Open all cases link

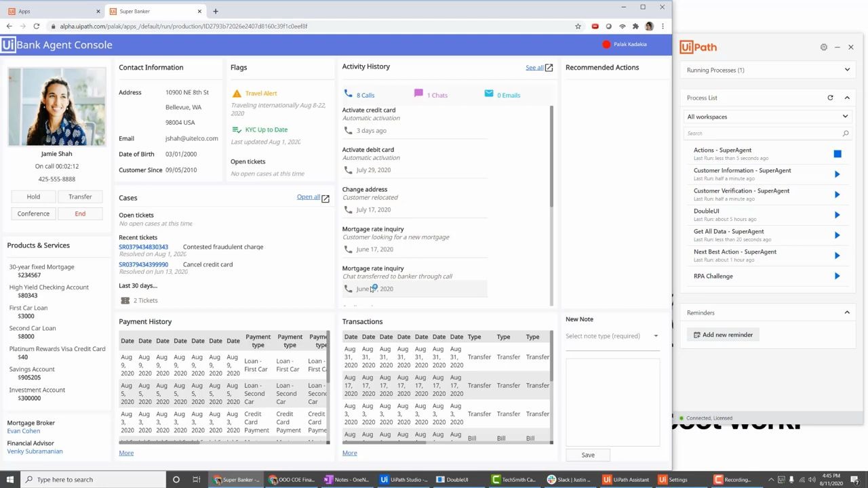point(308,197)
